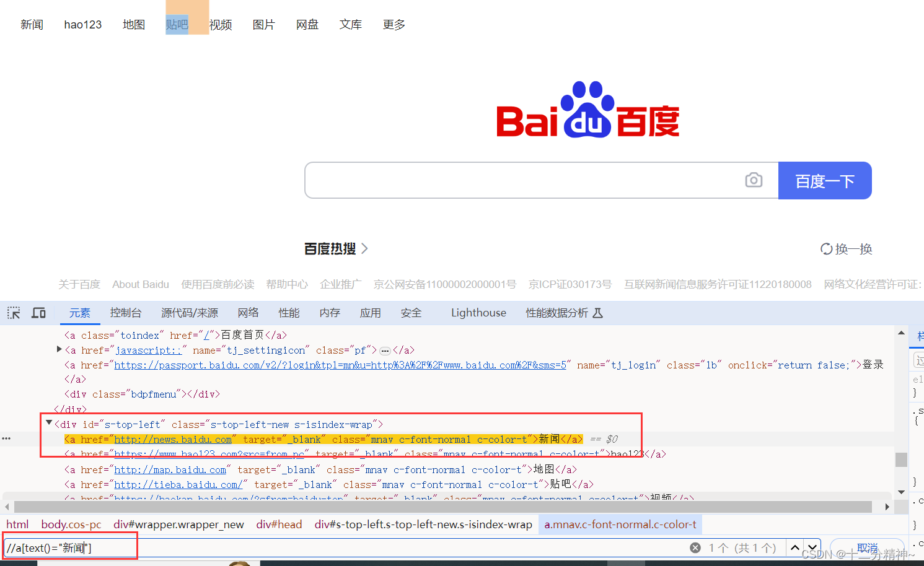Switch to the 网络 tab
This screenshot has width=924, height=566.
tap(249, 313)
